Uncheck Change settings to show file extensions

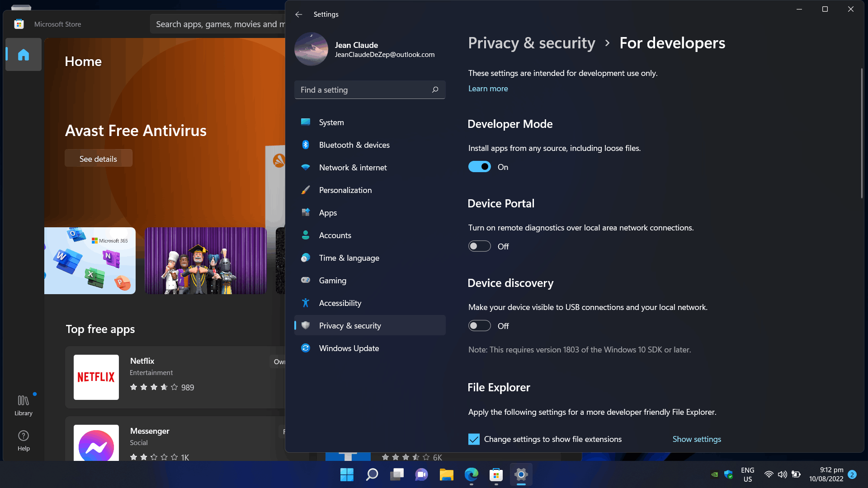click(x=474, y=439)
